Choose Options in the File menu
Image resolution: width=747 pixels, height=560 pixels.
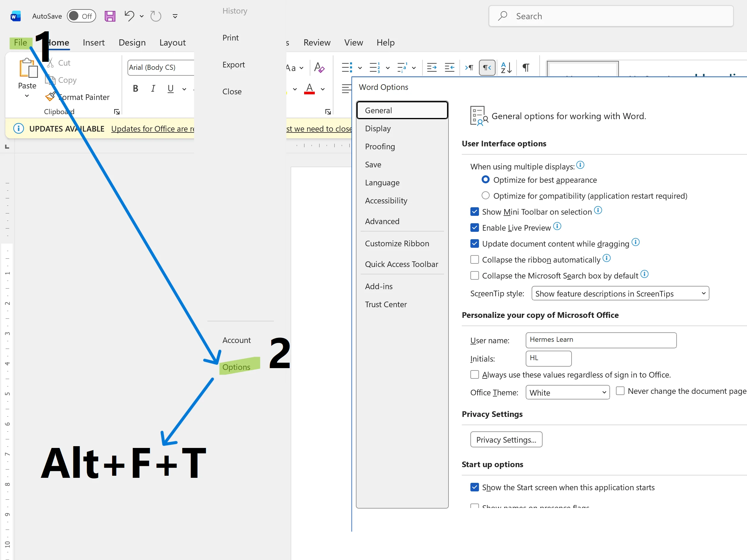point(236,367)
